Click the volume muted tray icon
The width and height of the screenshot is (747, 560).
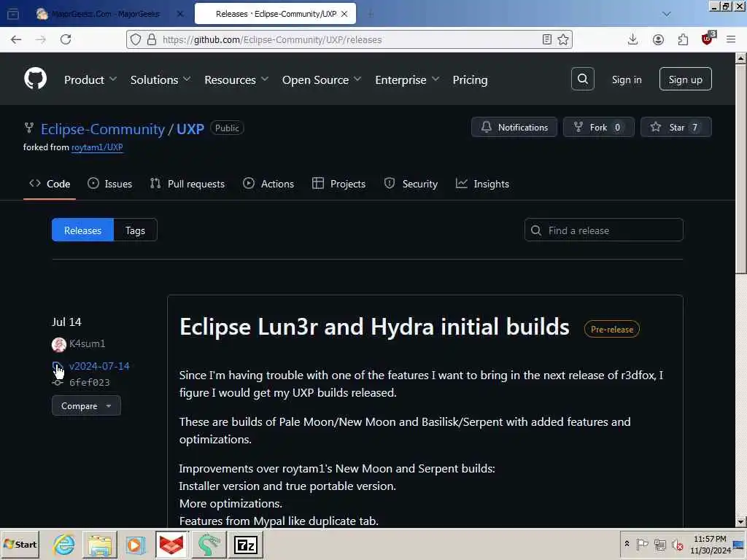click(x=677, y=544)
